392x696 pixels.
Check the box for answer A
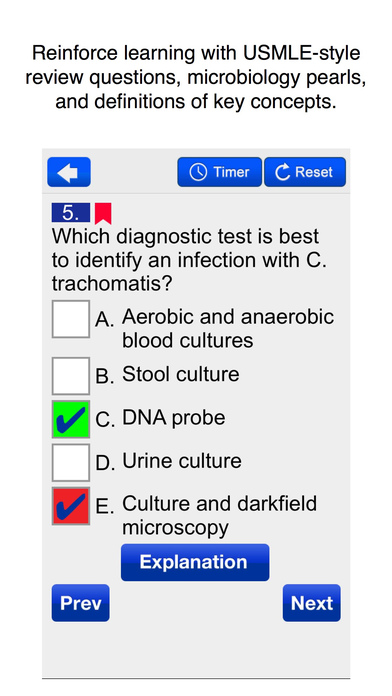tap(71, 319)
